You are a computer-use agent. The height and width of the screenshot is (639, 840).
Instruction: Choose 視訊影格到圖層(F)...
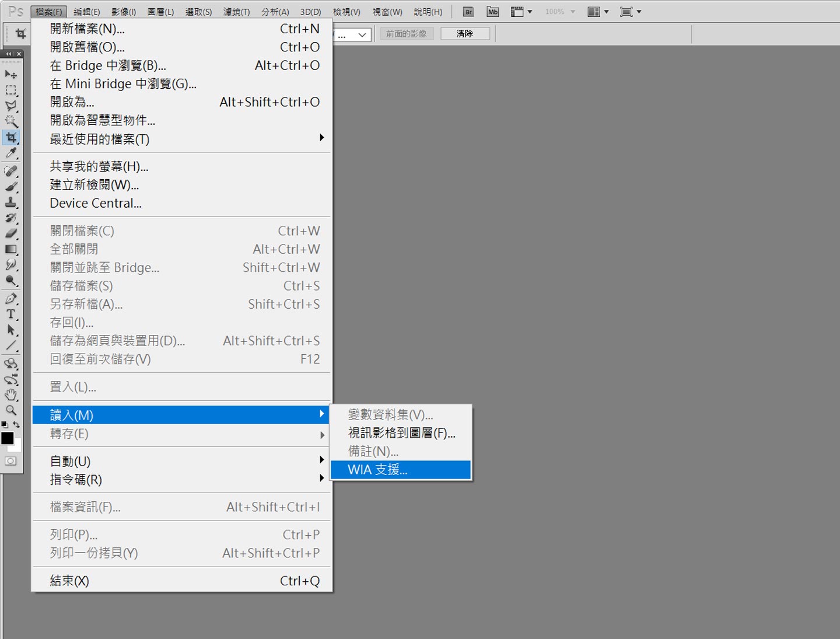tap(401, 433)
